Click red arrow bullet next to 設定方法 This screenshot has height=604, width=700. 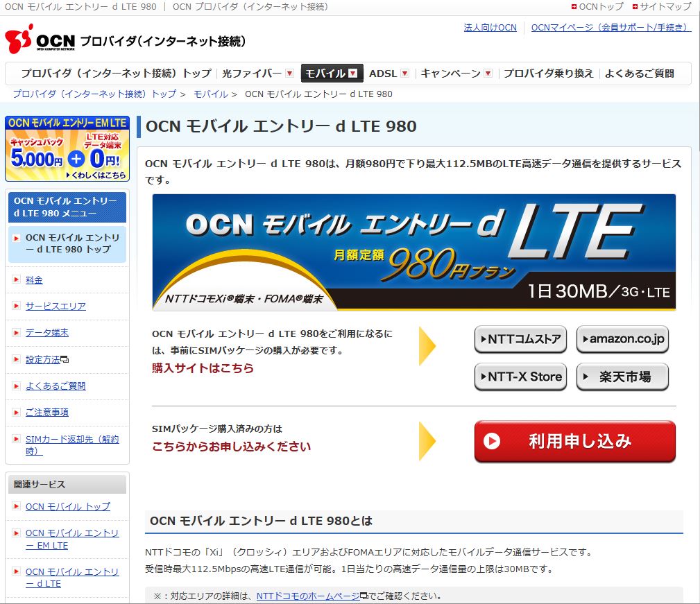(17, 359)
